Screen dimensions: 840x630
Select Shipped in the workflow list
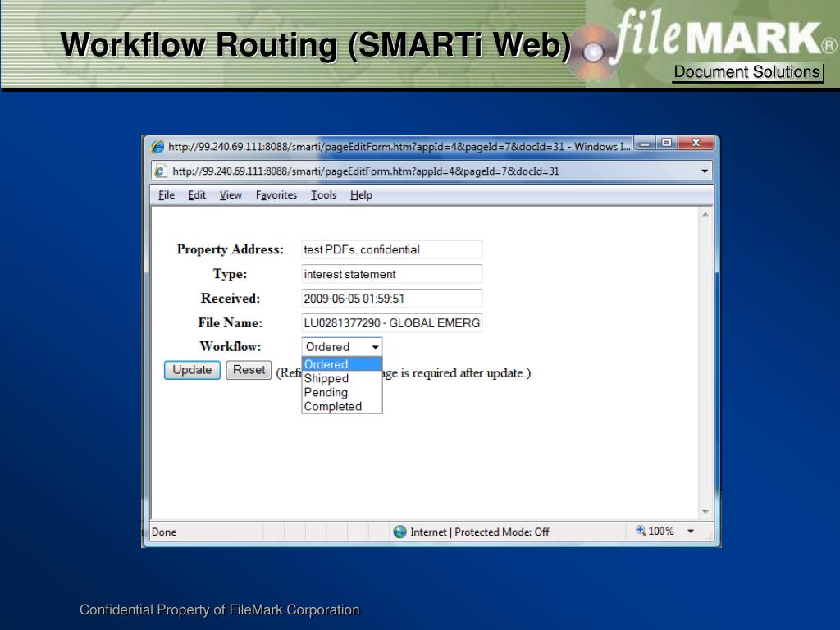(342, 378)
